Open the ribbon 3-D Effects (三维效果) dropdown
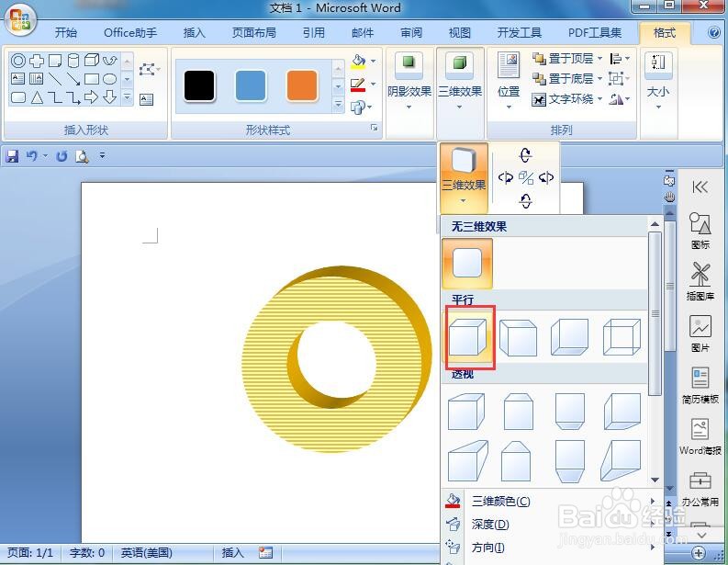Image resolution: width=728 pixels, height=565 pixels. tap(460, 83)
